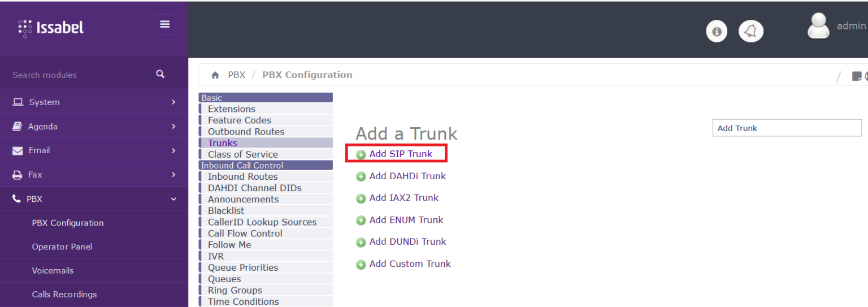Open Inbound Routes configuration page

(x=242, y=177)
